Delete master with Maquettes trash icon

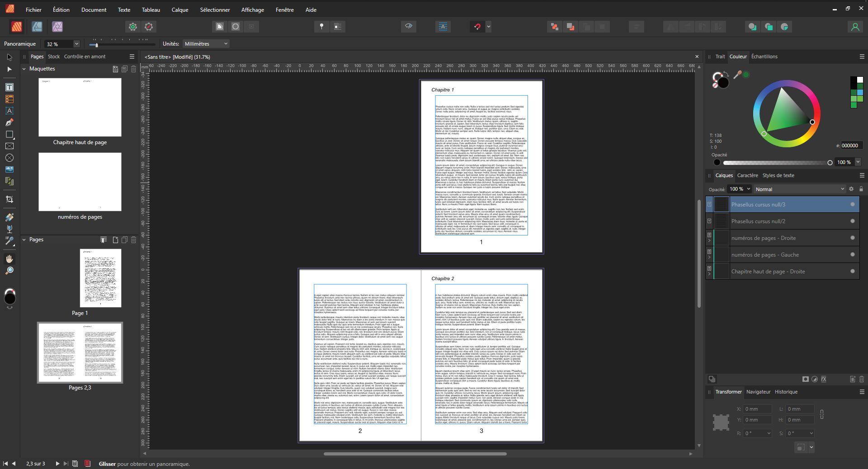[134, 69]
